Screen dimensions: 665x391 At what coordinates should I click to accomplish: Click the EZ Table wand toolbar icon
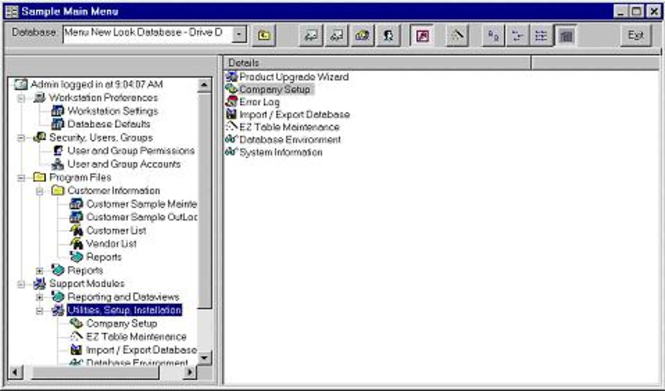[x=457, y=35]
